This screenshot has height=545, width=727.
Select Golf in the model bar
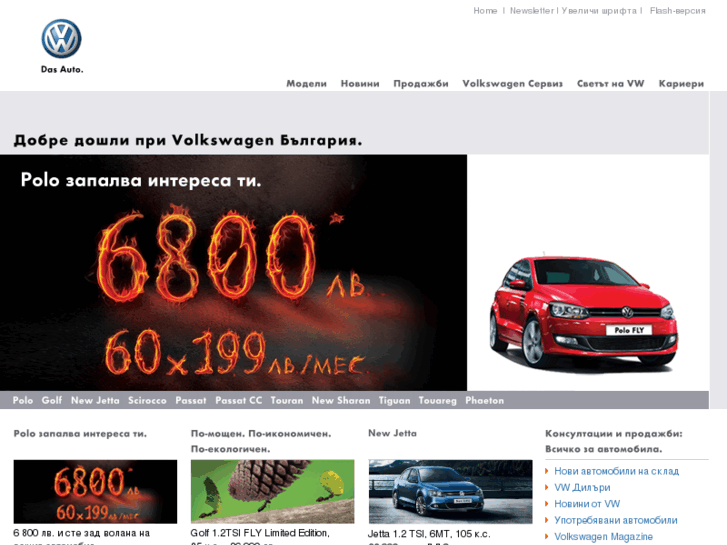pos(51,400)
